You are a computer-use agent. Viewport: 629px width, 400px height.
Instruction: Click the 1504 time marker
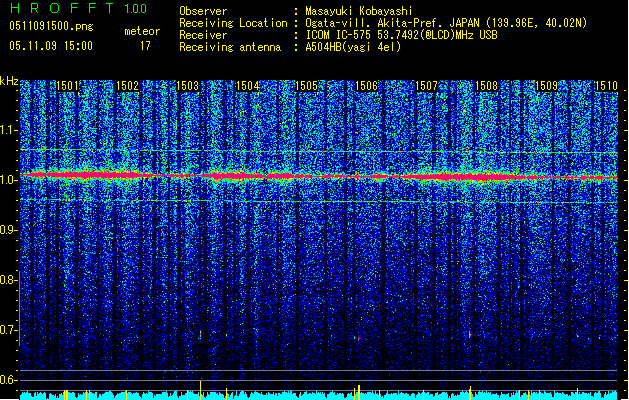[x=248, y=86]
